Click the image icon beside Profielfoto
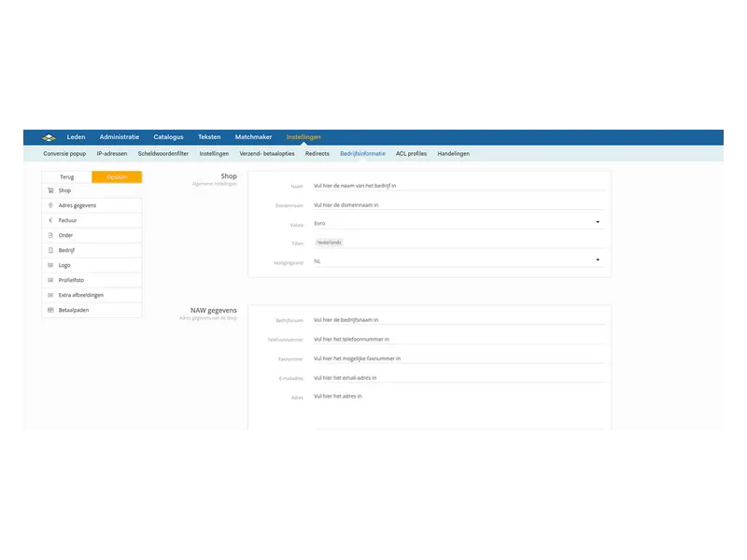The height and width of the screenshot is (560, 747). (x=50, y=280)
